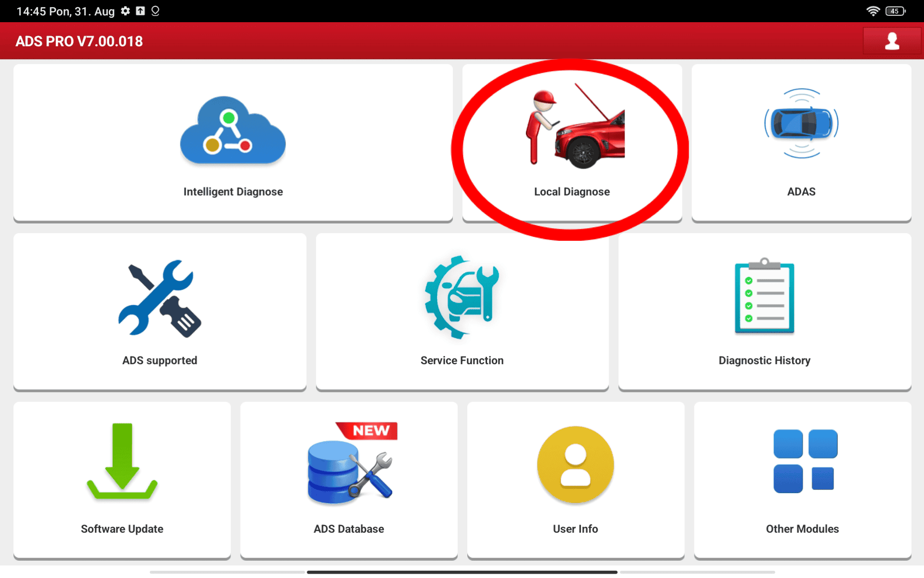Open the Diagnostic History clipboard icon
Image resolution: width=924 pixels, height=578 pixels.
[x=764, y=296]
